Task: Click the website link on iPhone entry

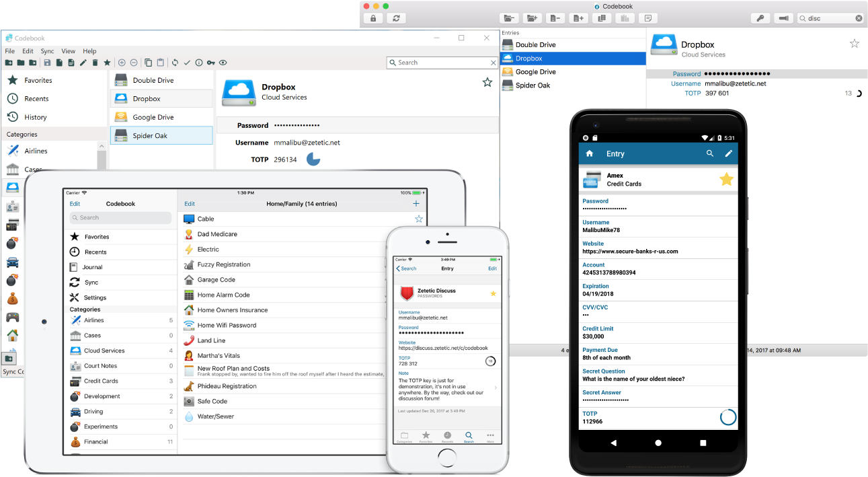Action: 443,348
